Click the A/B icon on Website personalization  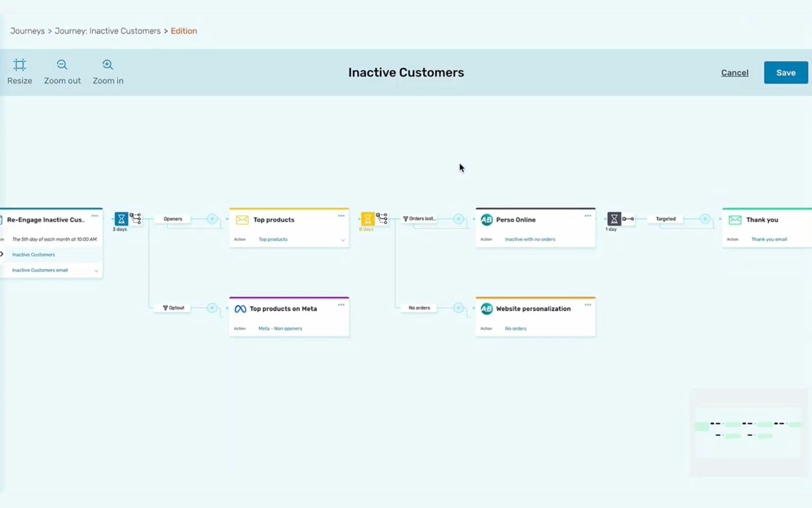[487, 308]
